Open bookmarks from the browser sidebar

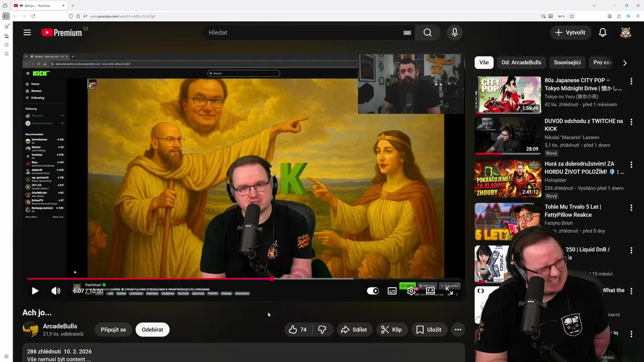[7, 53]
